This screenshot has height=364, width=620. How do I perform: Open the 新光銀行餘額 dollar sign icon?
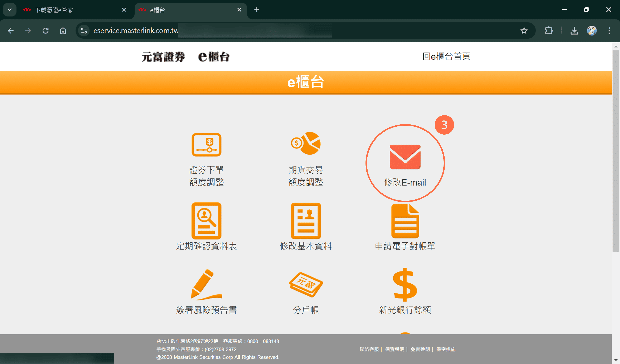click(x=405, y=285)
